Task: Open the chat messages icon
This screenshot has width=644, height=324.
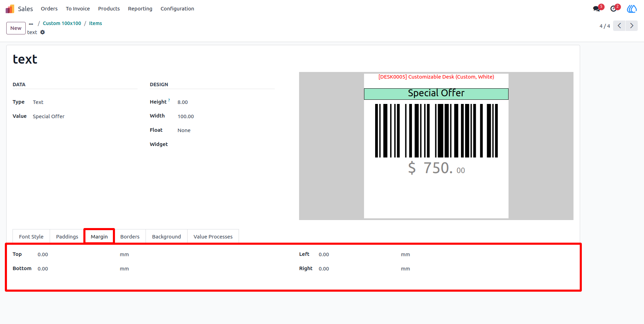Action: 597,9
